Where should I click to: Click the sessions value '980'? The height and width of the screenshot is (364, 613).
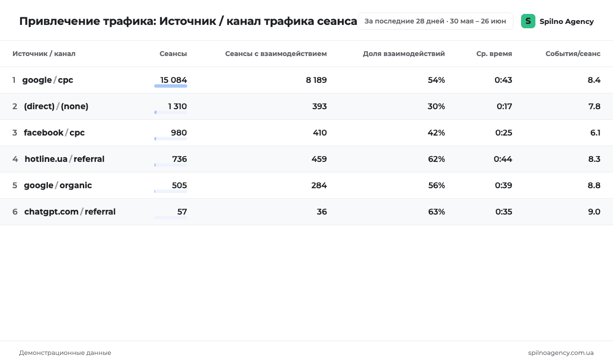pyautogui.click(x=179, y=133)
